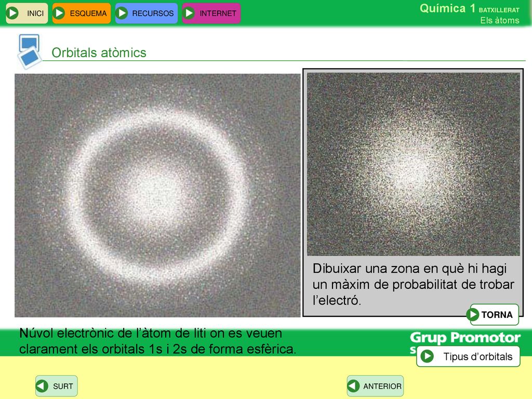Open the ESQUEMA section
This screenshot has width=532, height=399.
[x=82, y=13]
